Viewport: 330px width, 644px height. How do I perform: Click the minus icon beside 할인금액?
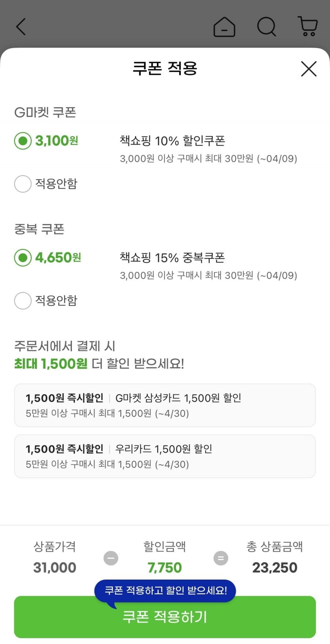(111, 558)
